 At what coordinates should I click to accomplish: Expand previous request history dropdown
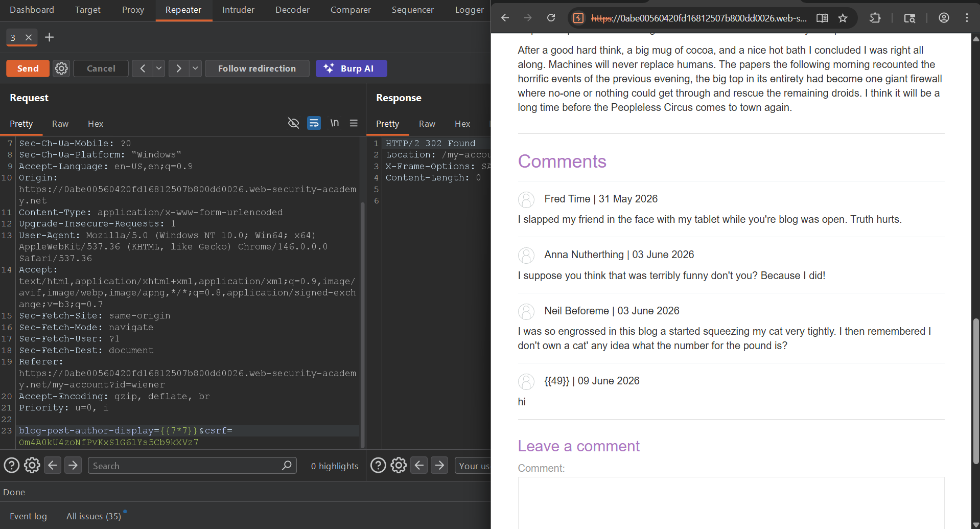159,68
